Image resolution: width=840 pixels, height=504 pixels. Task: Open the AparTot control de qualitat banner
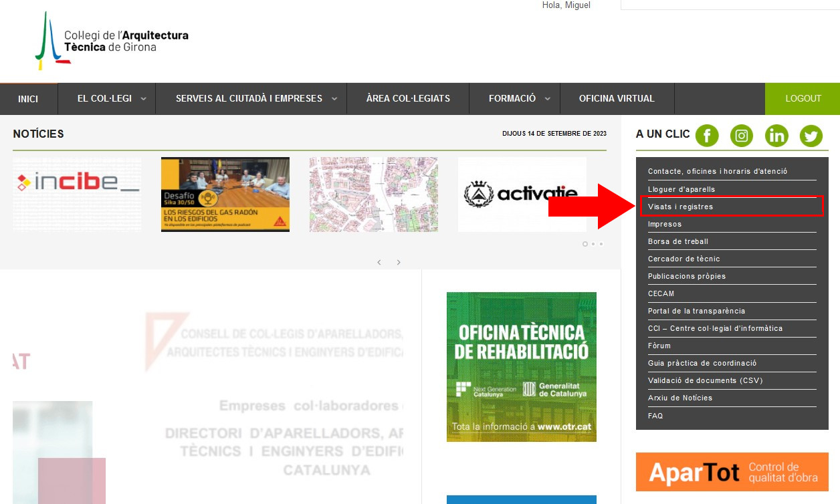tap(732, 472)
